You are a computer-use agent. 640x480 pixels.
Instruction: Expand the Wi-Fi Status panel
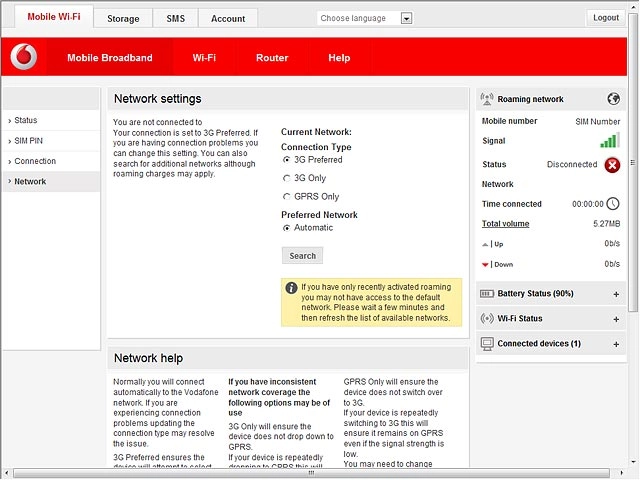point(616,319)
